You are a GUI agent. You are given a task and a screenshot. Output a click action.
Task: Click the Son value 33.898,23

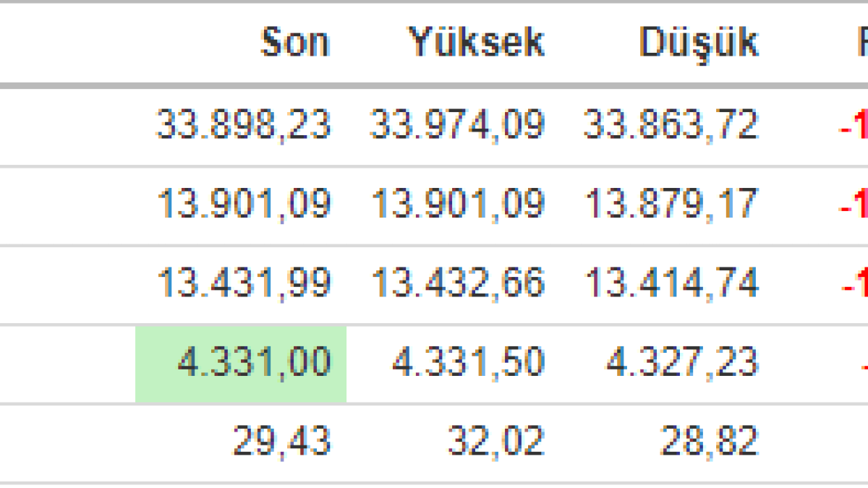coord(244,125)
